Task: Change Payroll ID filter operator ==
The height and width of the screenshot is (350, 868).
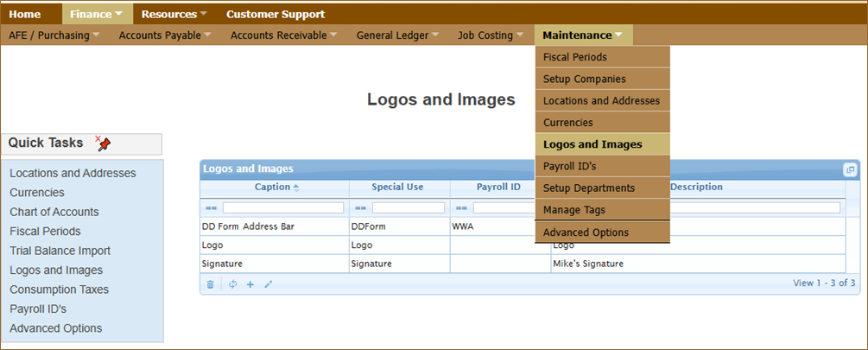Action: (462, 208)
